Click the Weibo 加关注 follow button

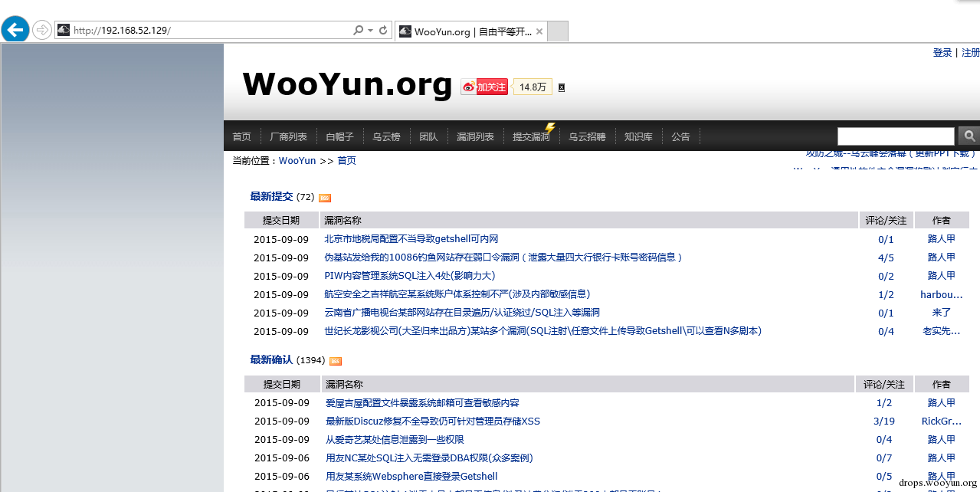pos(484,87)
